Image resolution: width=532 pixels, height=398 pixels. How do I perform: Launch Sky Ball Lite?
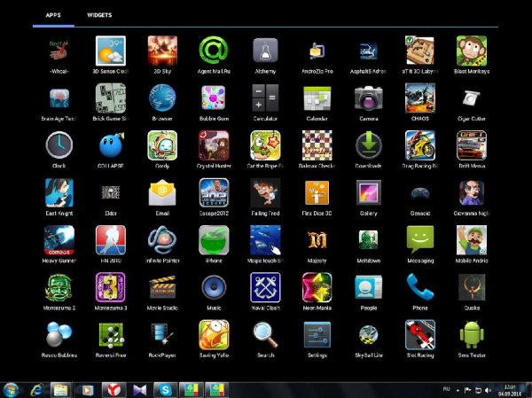369,334
